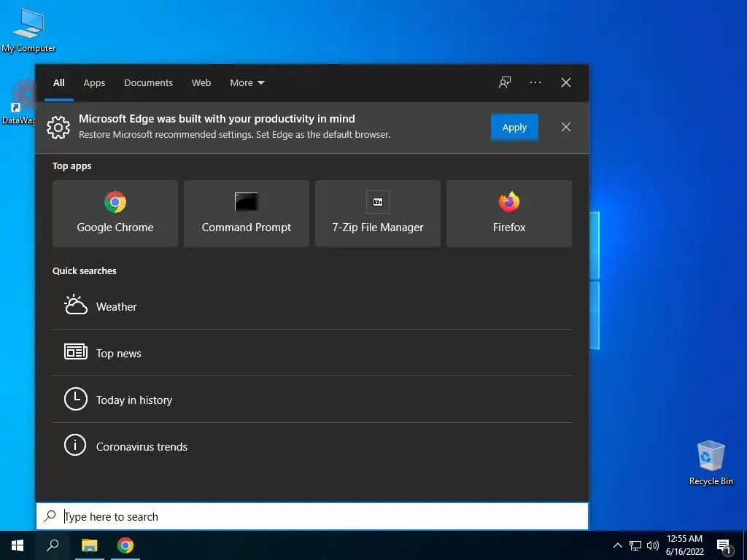
Task: Open Chrome from the taskbar
Action: point(125,545)
